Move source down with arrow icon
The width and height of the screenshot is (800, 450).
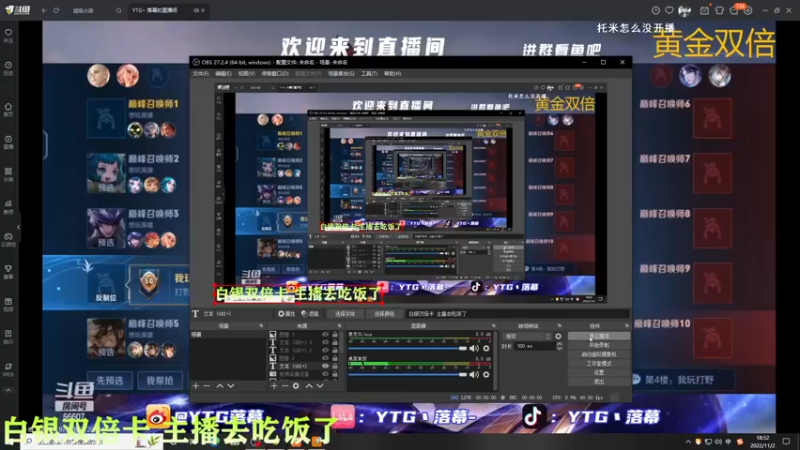(x=320, y=386)
